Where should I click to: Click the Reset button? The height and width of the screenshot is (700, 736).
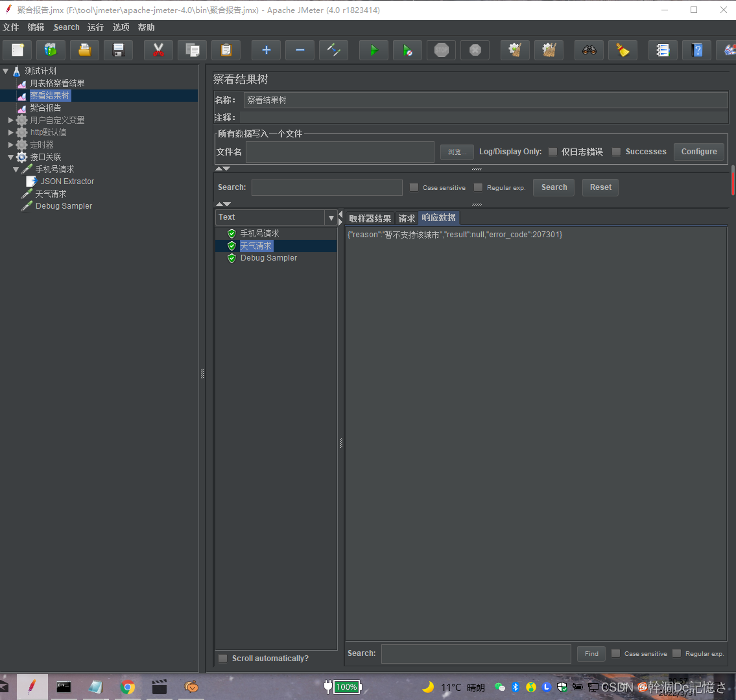pos(600,187)
